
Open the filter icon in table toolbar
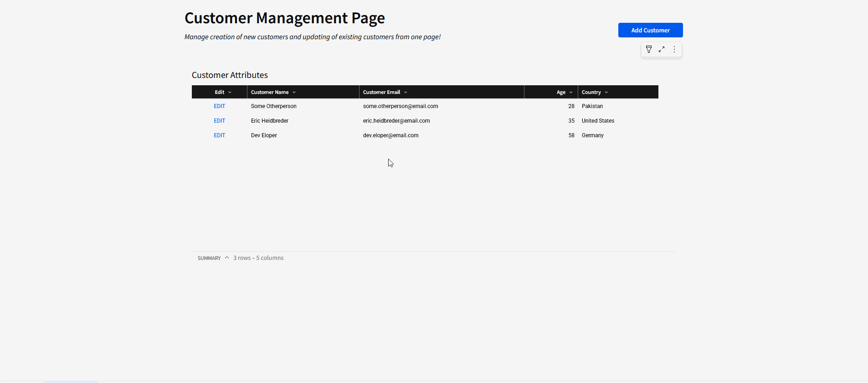pos(649,49)
